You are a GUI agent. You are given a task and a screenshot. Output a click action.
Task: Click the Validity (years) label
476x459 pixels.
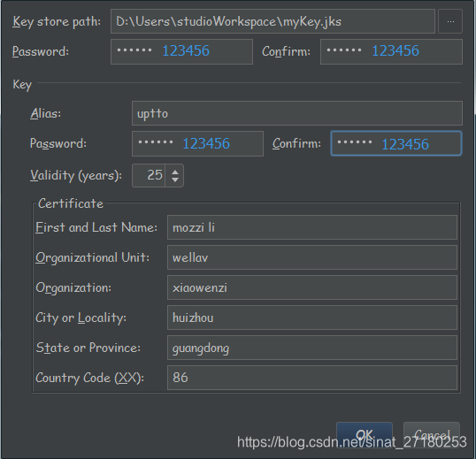coord(76,176)
